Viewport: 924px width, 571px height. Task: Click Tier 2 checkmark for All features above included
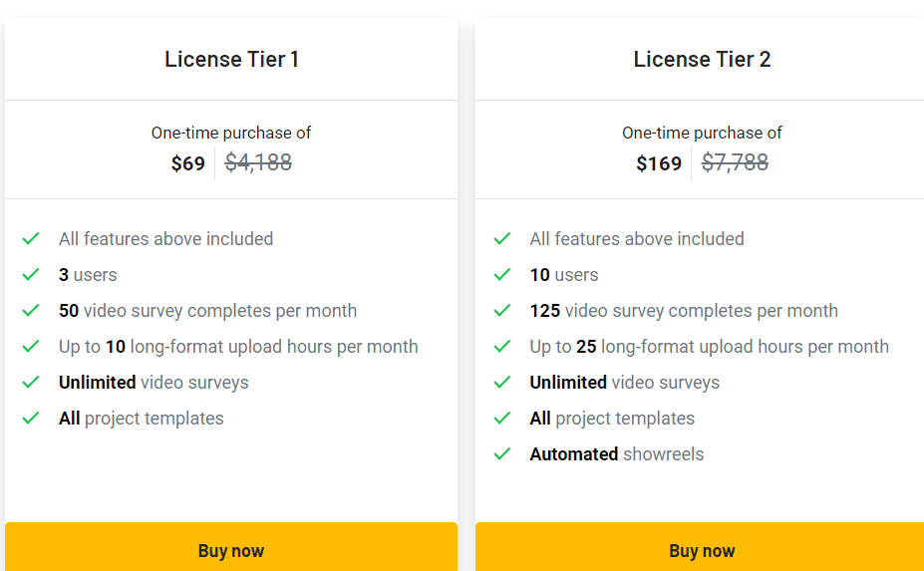click(502, 238)
